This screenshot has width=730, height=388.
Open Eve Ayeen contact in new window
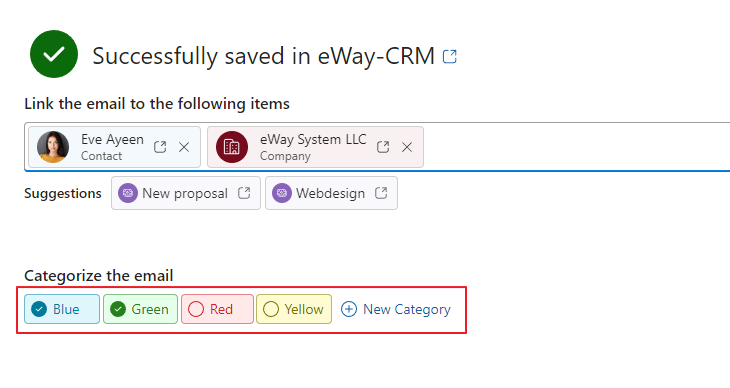tap(160, 147)
